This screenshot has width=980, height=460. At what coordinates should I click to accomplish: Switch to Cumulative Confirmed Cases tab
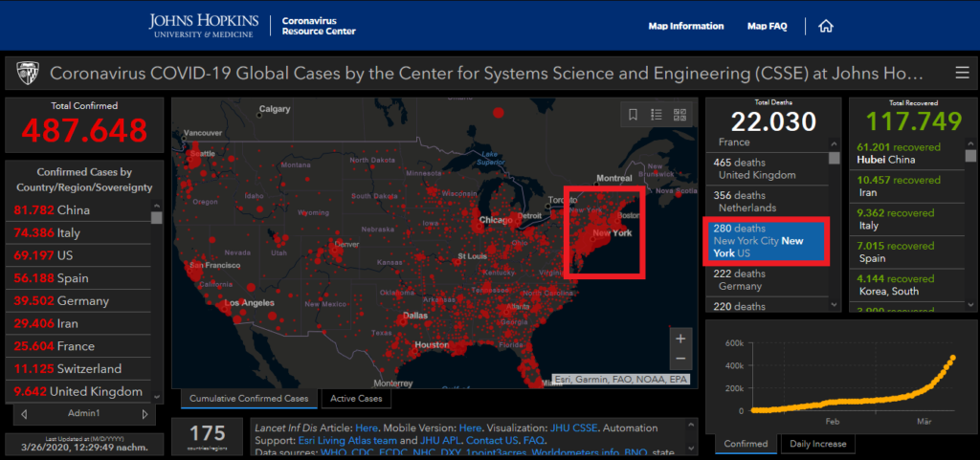(x=249, y=398)
